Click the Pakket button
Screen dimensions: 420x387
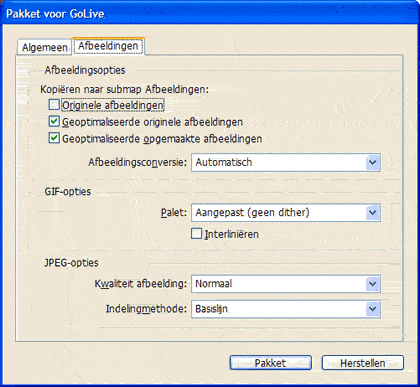coord(271,363)
